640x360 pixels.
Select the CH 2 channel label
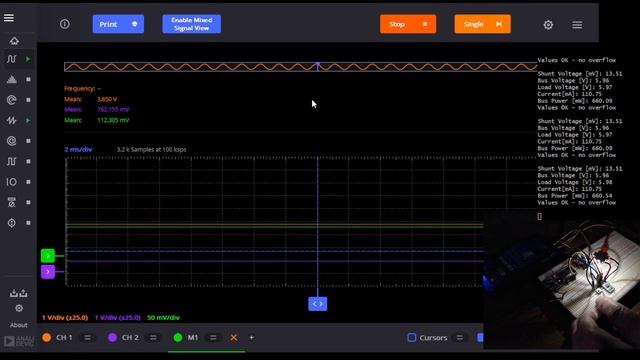coord(130,338)
